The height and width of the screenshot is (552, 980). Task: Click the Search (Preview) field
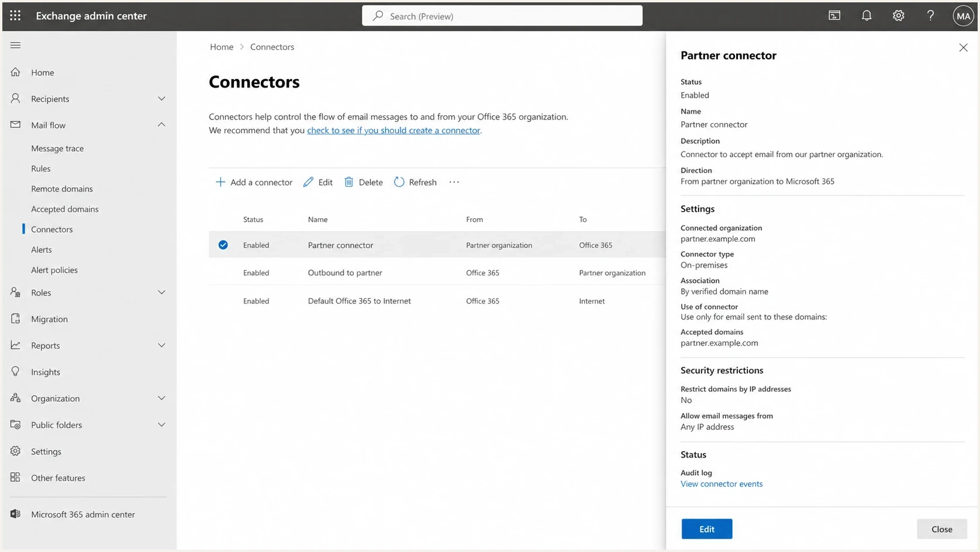[502, 16]
